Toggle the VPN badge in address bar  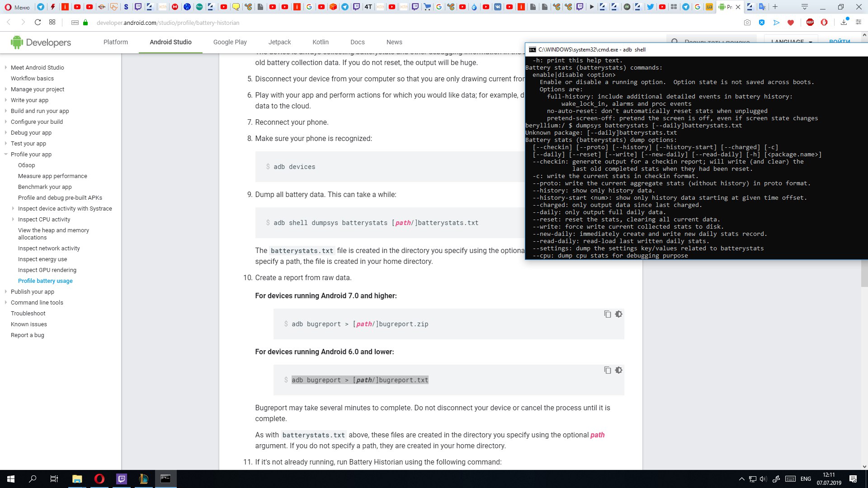tap(75, 23)
